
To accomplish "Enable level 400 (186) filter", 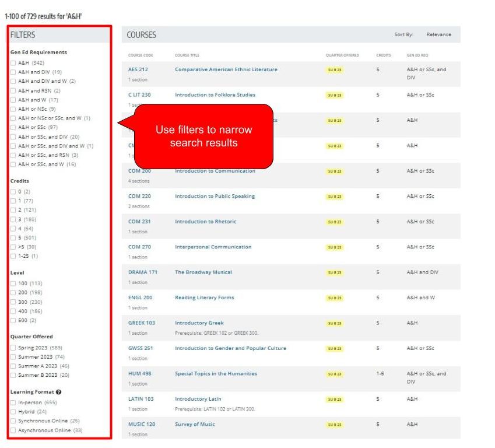I will tap(13, 311).
